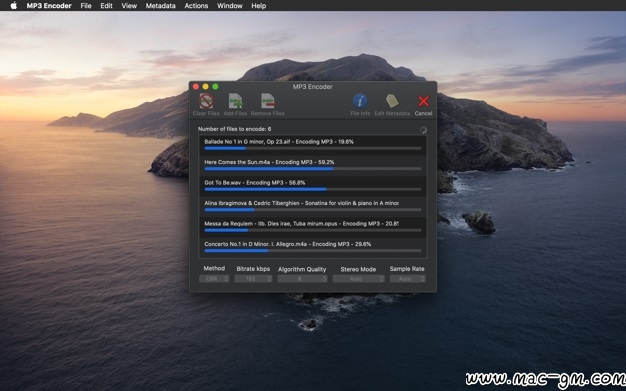The height and width of the screenshot is (391, 626).
Task: Minimize the window with the yellow button
Action: pos(205,86)
